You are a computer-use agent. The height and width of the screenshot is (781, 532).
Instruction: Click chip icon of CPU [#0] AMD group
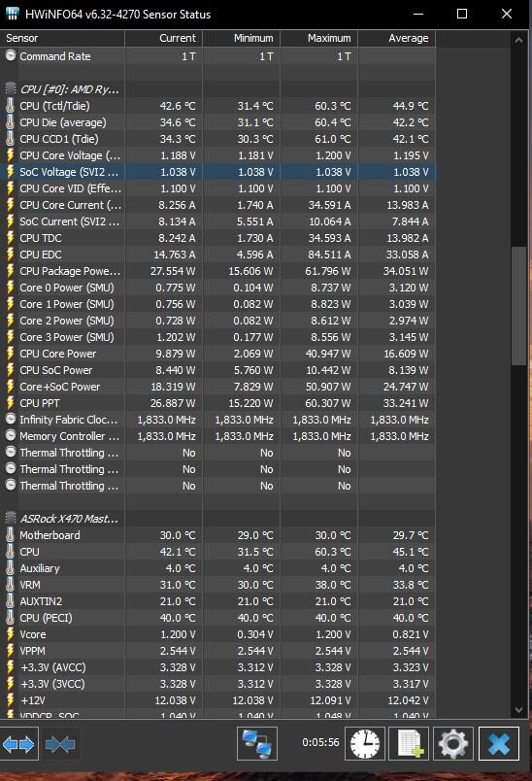pyautogui.click(x=11, y=89)
